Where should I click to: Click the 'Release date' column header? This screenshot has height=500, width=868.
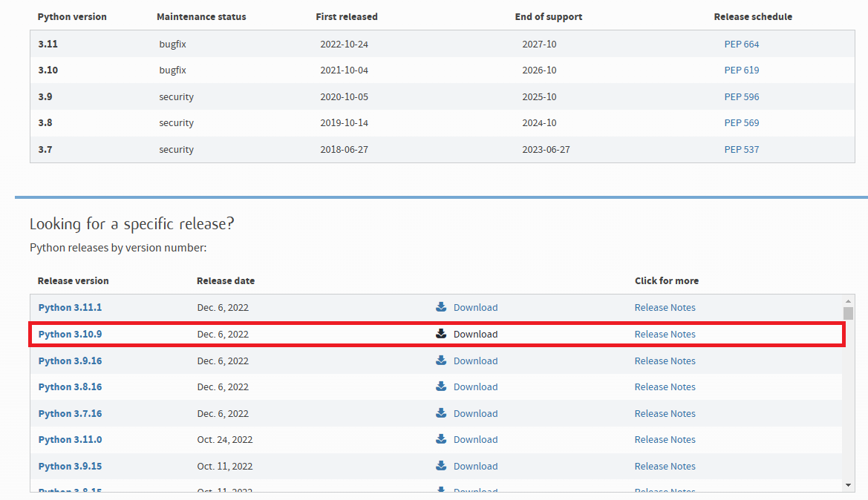pos(225,280)
